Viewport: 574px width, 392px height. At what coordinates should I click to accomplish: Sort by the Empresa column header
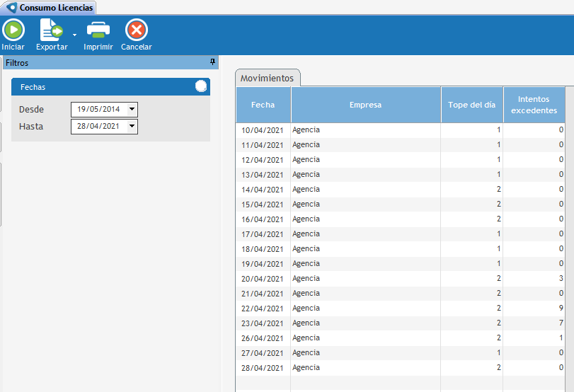[x=365, y=105]
